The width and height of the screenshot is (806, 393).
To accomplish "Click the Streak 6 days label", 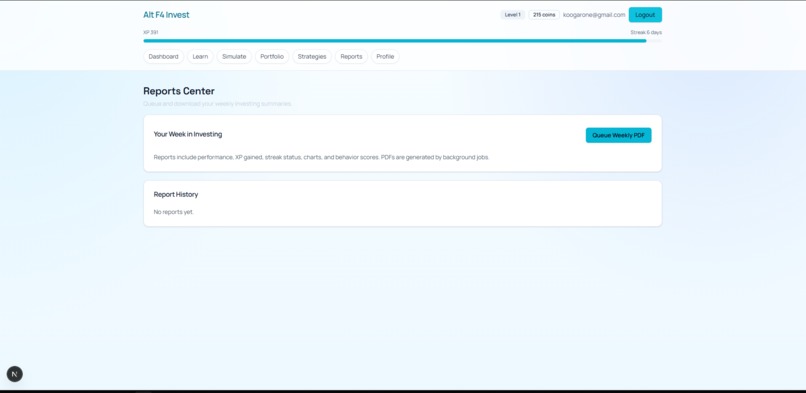I will [x=646, y=32].
